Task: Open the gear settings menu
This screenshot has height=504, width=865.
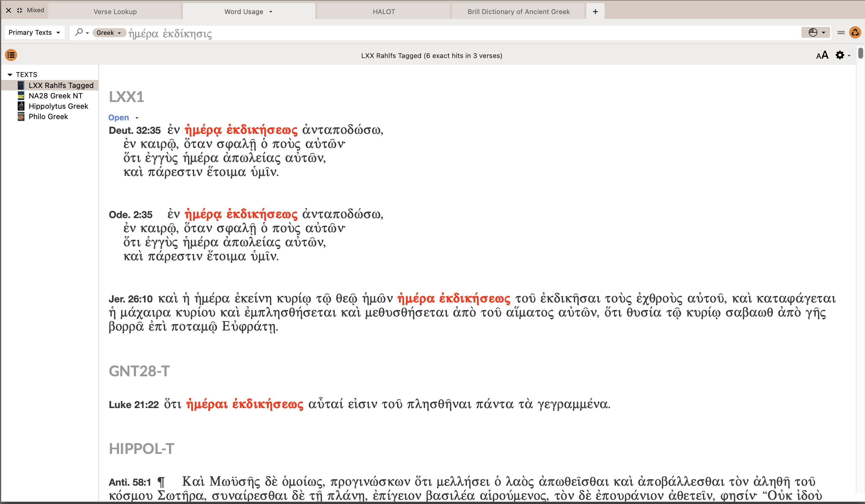Action: click(x=841, y=55)
